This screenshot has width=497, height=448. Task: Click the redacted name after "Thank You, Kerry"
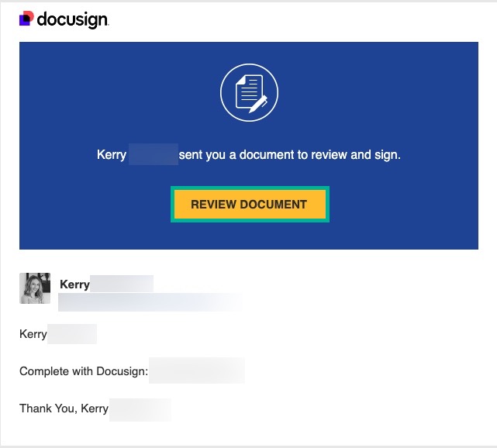[x=140, y=408]
